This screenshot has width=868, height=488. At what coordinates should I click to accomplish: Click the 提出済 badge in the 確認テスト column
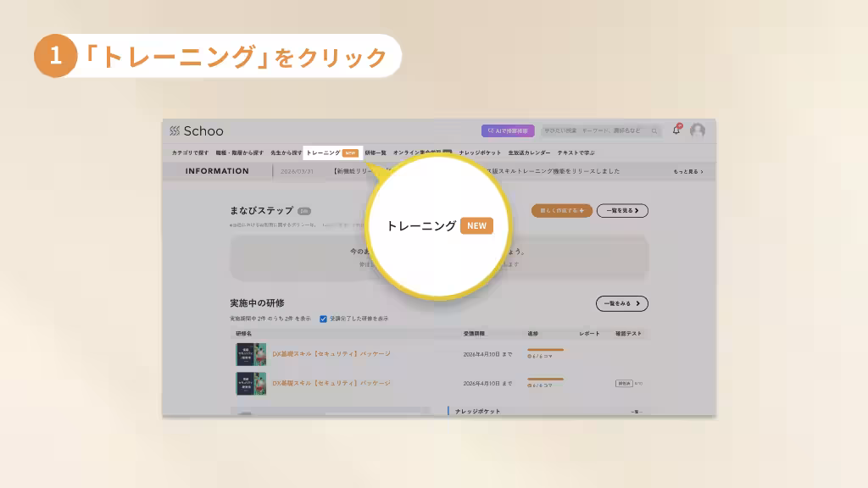(624, 384)
